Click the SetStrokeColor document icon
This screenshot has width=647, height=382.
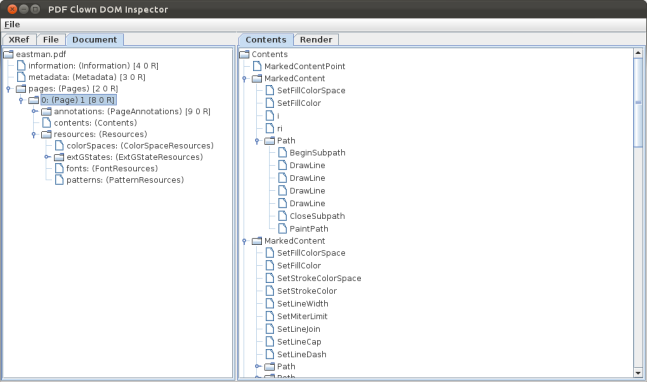click(x=270, y=291)
